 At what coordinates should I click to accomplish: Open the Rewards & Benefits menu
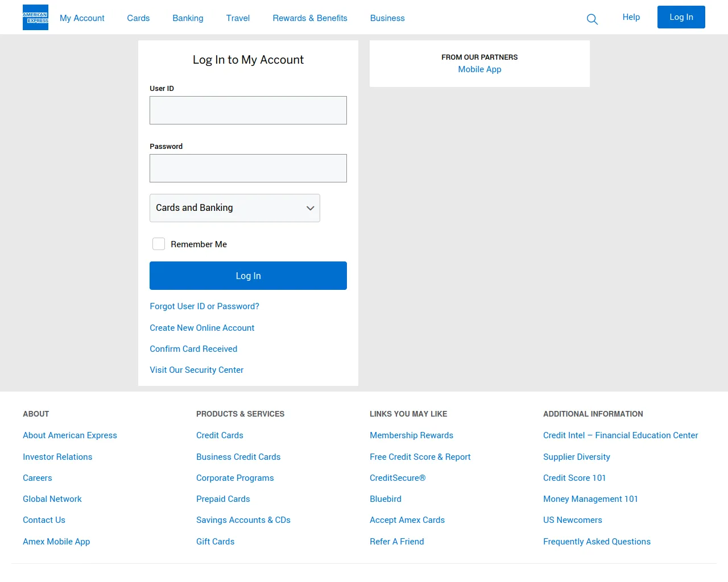pyautogui.click(x=310, y=18)
